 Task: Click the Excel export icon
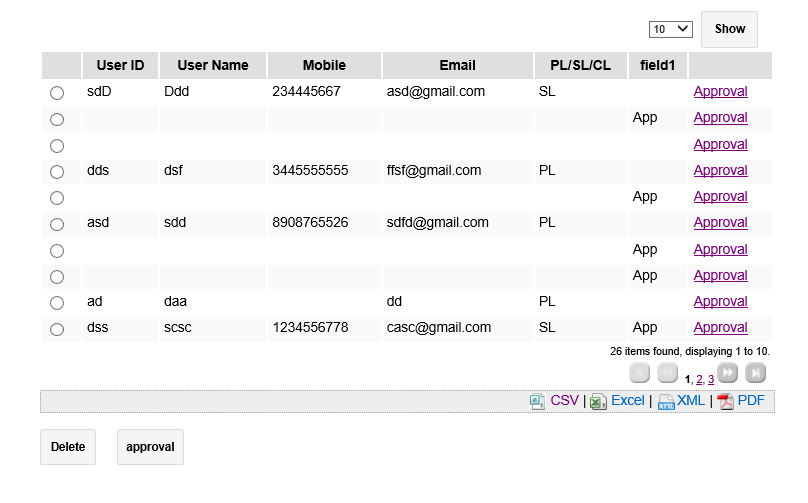tap(598, 401)
